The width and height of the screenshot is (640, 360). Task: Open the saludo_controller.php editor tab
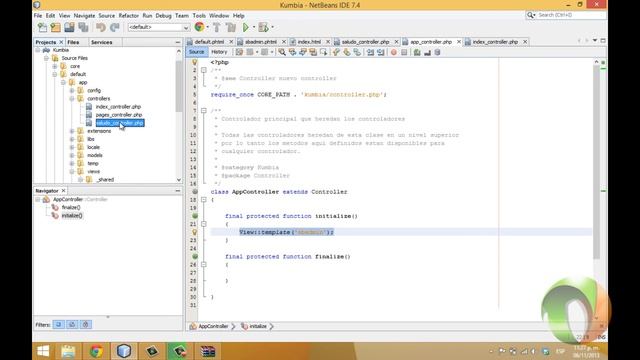tap(365, 42)
